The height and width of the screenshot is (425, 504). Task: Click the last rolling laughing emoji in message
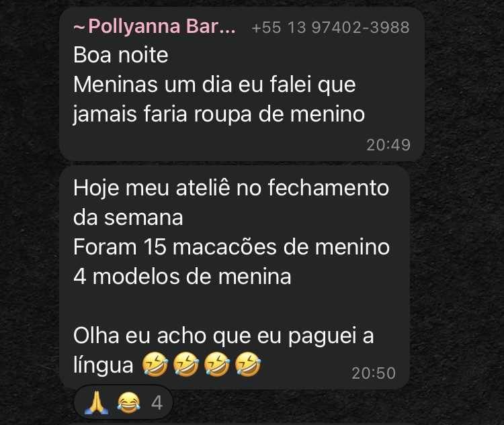pyautogui.click(x=248, y=365)
